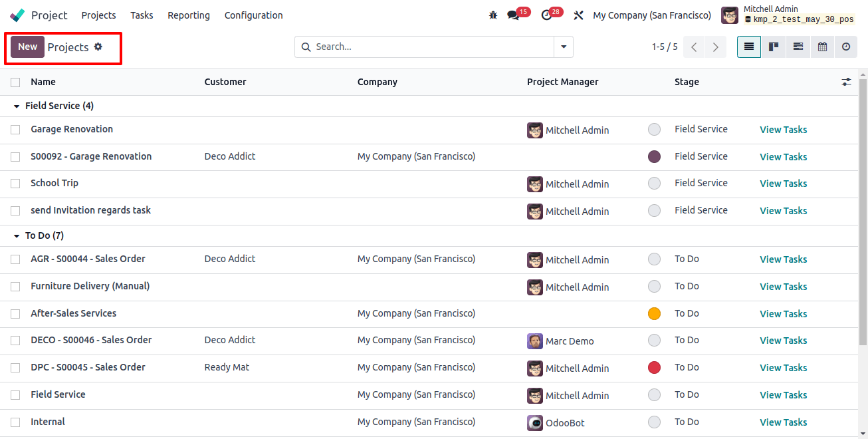Open the Project app home icon
This screenshot has height=439, width=868.
tap(18, 15)
